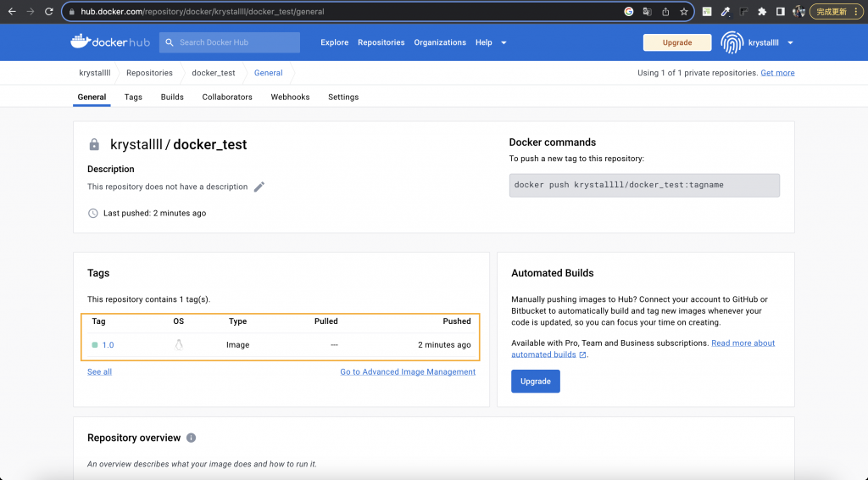Click the browser address bar URL
Image resolution: width=868 pixels, height=480 pixels.
[203, 12]
